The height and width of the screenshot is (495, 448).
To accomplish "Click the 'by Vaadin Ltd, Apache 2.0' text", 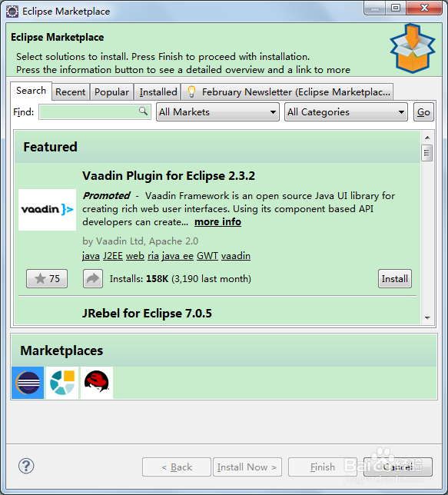I will [140, 241].
